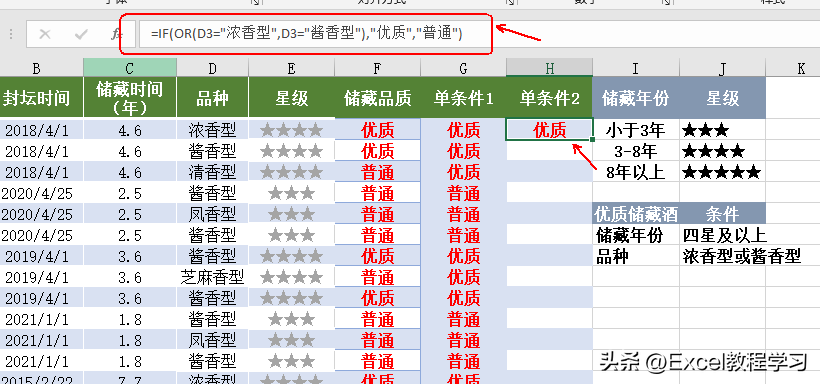Select 凤香型 in the 2021/1/1 row

212,340
